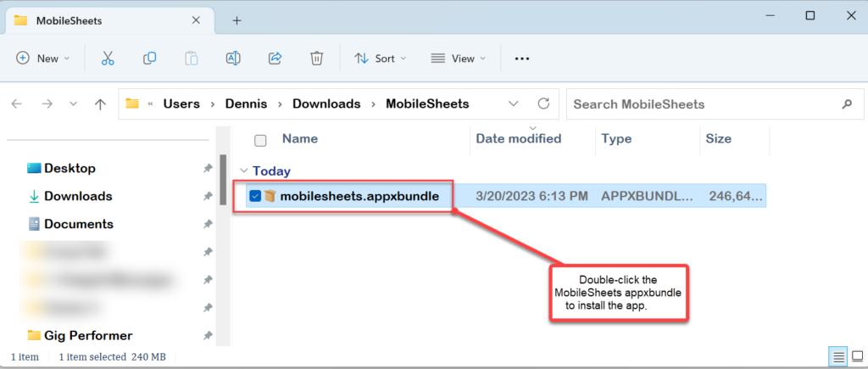Click the Share icon in toolbar
868x369 pixels.
pyautogui.click(x=275, y=59)
